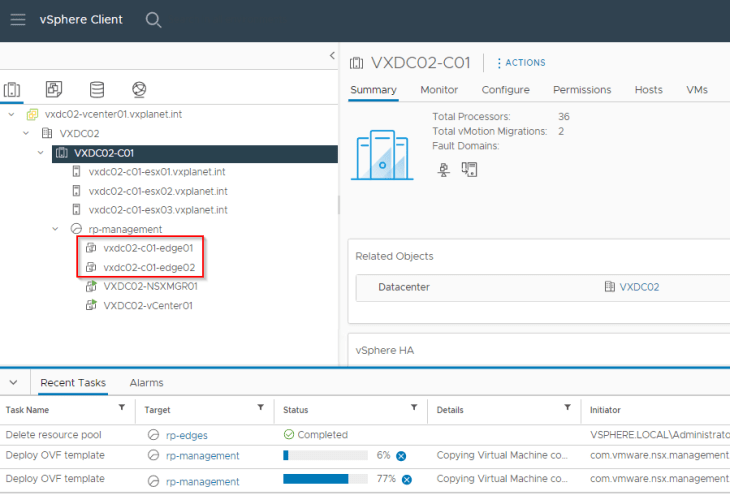
Task: Click cluster icon on selected VXDC02-C01 row
Action: pos(61,153)
